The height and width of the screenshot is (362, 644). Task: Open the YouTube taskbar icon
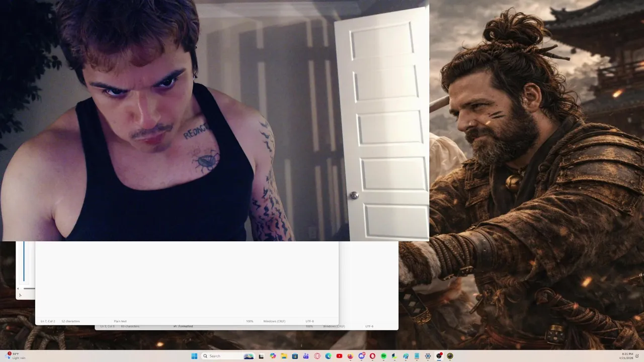click(x=339, y=356)
